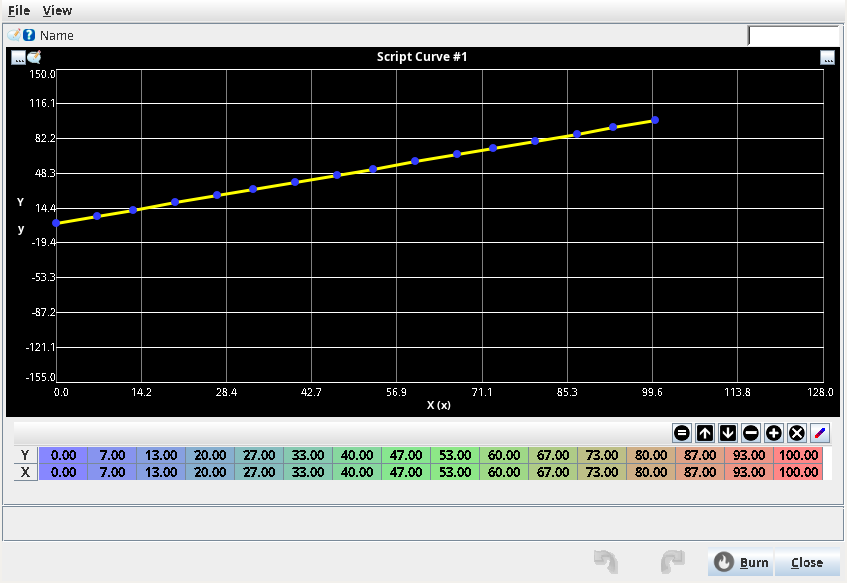847x583 pixels.
Task: Select the Y row cell 67.00
Action: click(553, 455)
